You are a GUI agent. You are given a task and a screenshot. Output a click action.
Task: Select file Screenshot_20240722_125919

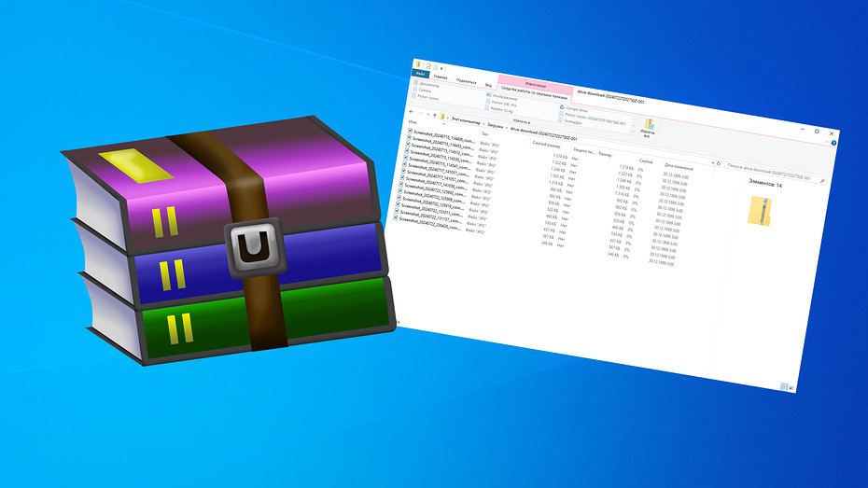432,204
